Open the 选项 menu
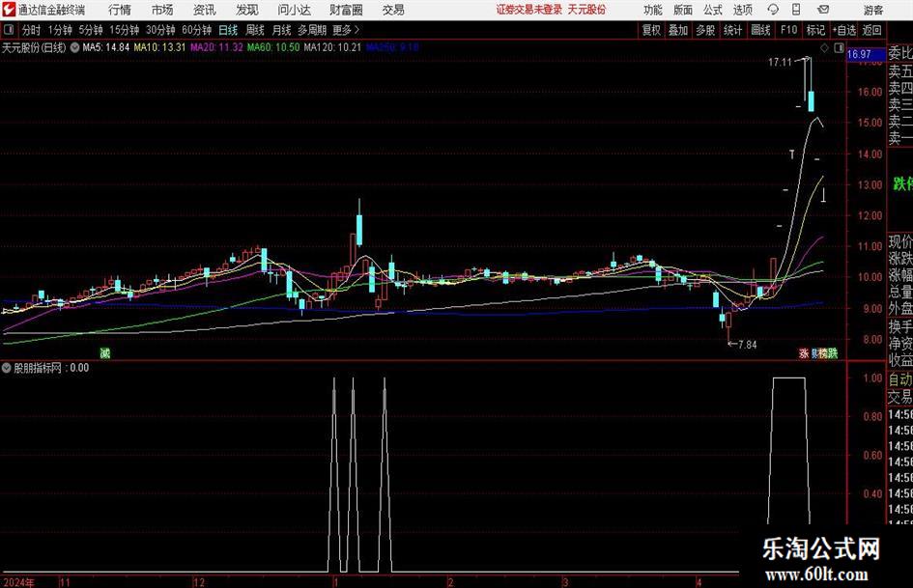The height and width of the screenshot is (588, 913). (x=742, y=10)
